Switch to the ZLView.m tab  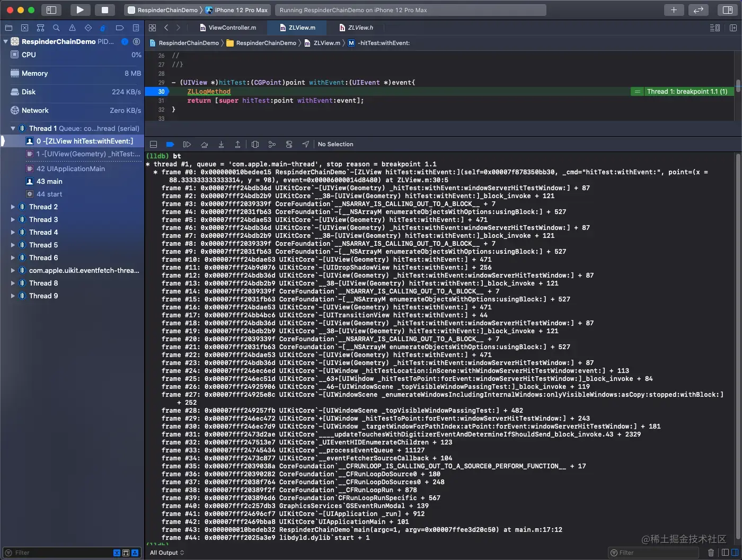(297, 28)
